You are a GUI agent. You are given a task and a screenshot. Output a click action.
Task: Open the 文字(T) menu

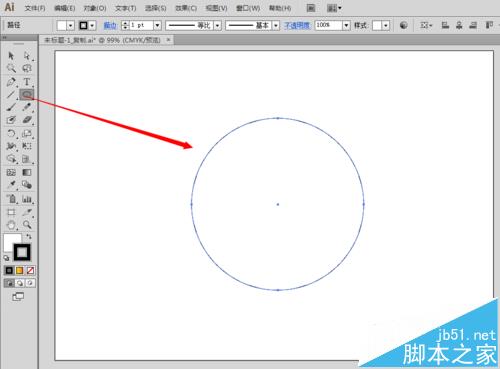pyautogui.click(x=125, y=8)
